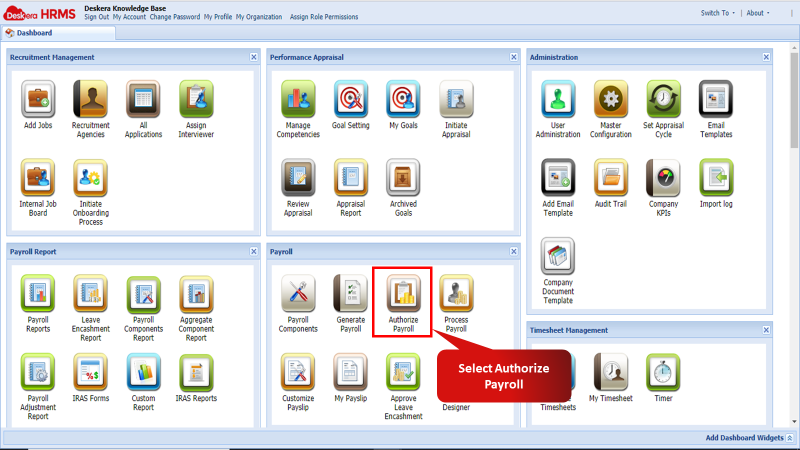
Task: Open the Add Email Template icon
Action: 558,178
